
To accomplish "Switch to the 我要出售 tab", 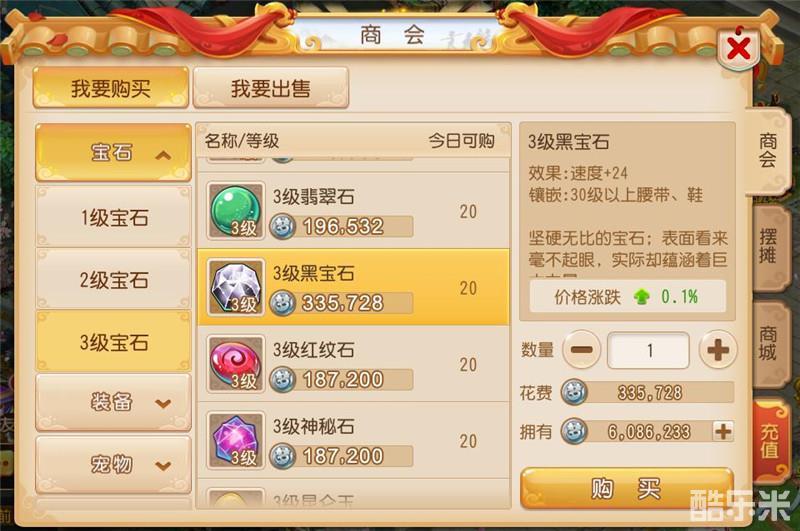I will (x=271, y=88).
